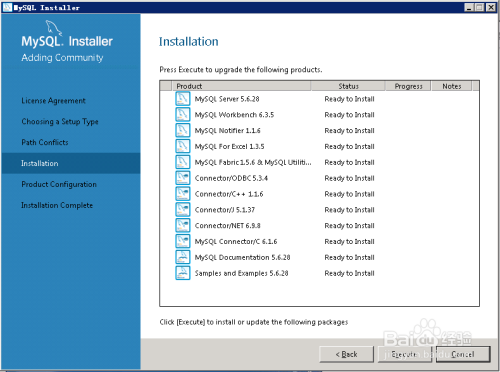Viewport: 500px width, 372px height.
Task: Click Ready to Install status for Connector/NET
Action: tap(349, 226)
